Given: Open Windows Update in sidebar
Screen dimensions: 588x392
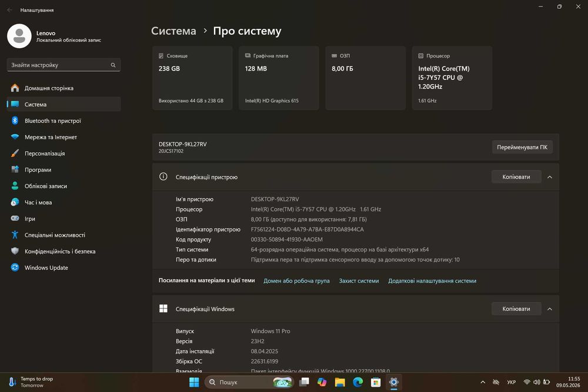Looking at the screenshot, I should [x=64, y=267].
